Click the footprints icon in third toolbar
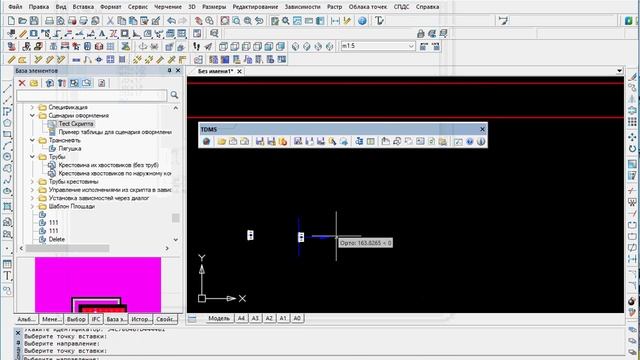Image resolution: width=640 pixels, height=360 pixels. [x=197, y=47]
